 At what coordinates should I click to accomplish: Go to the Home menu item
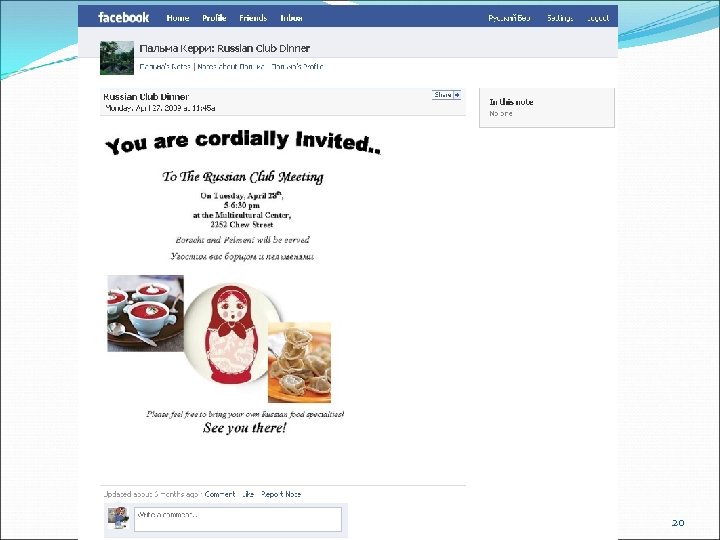178,18
